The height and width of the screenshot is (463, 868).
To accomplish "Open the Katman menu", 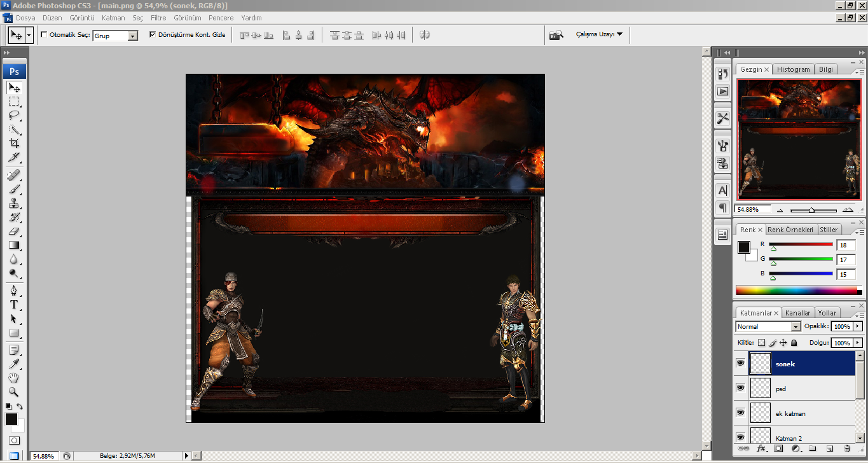I will point(113,18).
